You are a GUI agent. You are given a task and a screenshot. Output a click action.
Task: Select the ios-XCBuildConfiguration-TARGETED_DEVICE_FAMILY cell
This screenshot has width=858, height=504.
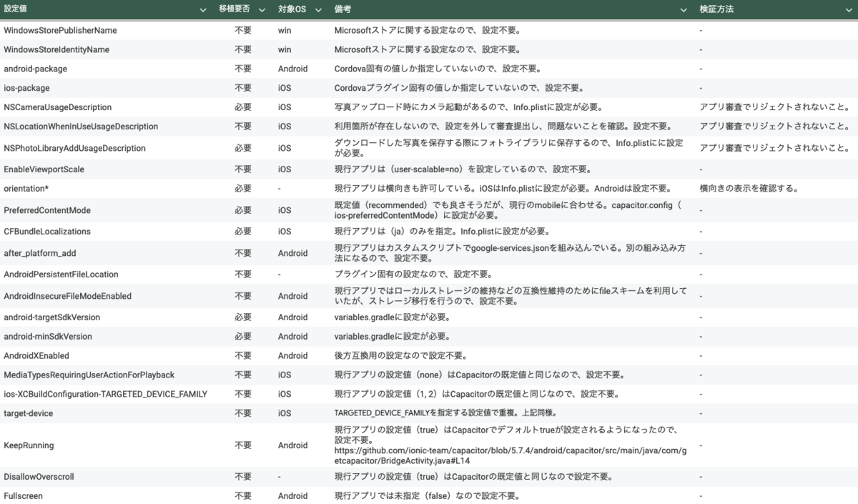coord(106,394)
